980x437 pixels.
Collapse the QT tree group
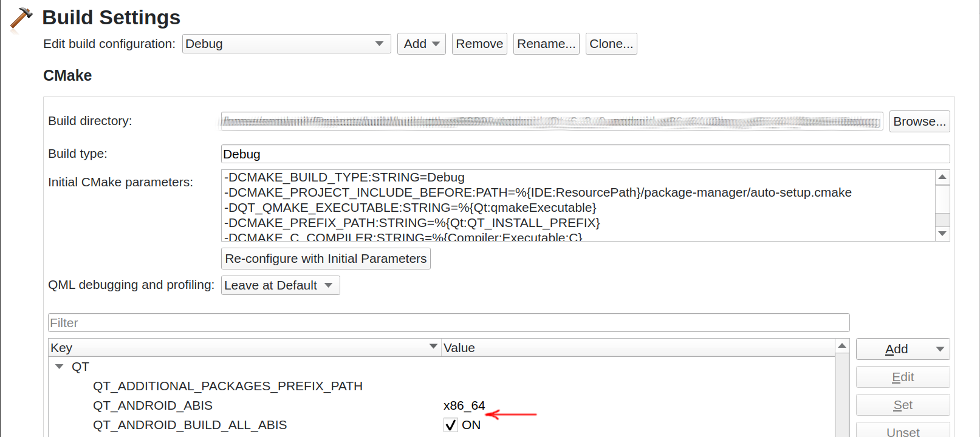pos(60,367)
